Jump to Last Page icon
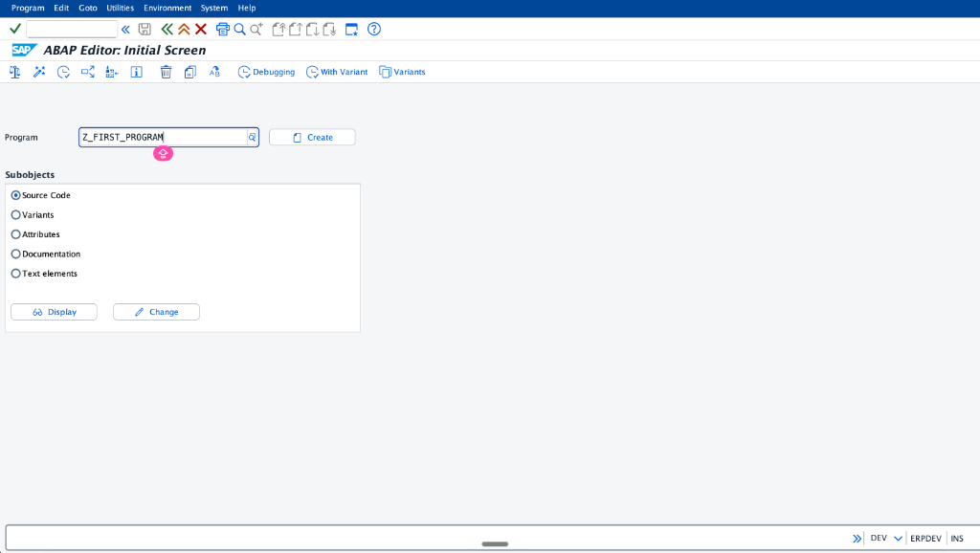Image resolution: width=980 pixels, height=553 pixels. point(329,30)
